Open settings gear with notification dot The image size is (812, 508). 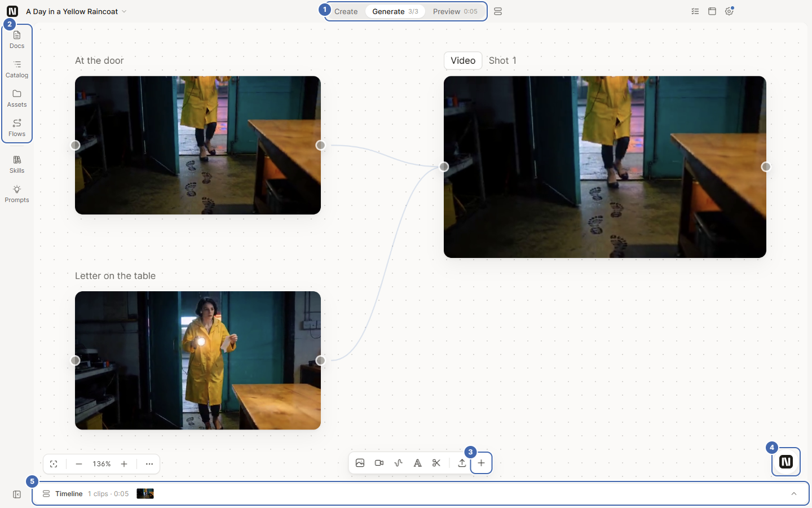point(729,11)
